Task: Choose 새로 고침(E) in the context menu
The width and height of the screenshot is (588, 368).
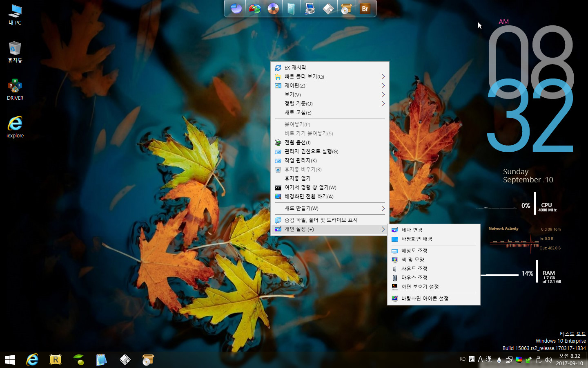Action: tap(330, 112)
